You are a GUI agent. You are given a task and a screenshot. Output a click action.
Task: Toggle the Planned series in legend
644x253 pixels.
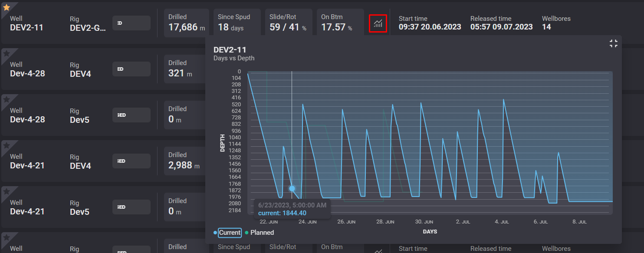[x=262, y=233]
